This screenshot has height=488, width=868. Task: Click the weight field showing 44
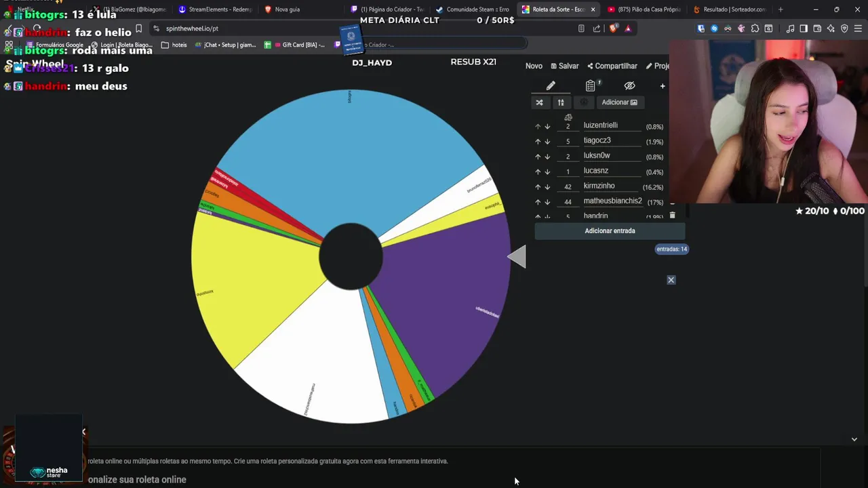tap(568, 202)
